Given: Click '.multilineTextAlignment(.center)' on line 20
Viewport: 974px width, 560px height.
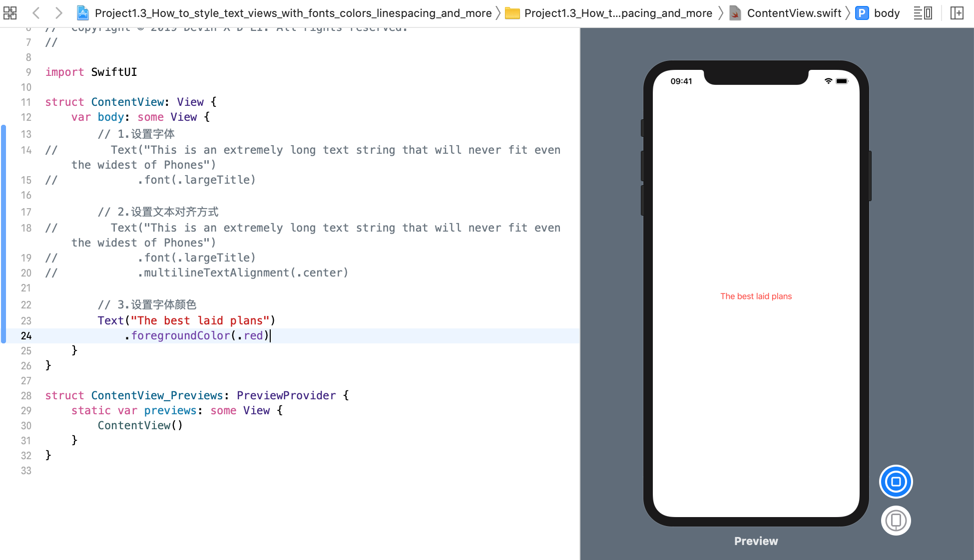Looking at the screenshot, I should [243, 273].
